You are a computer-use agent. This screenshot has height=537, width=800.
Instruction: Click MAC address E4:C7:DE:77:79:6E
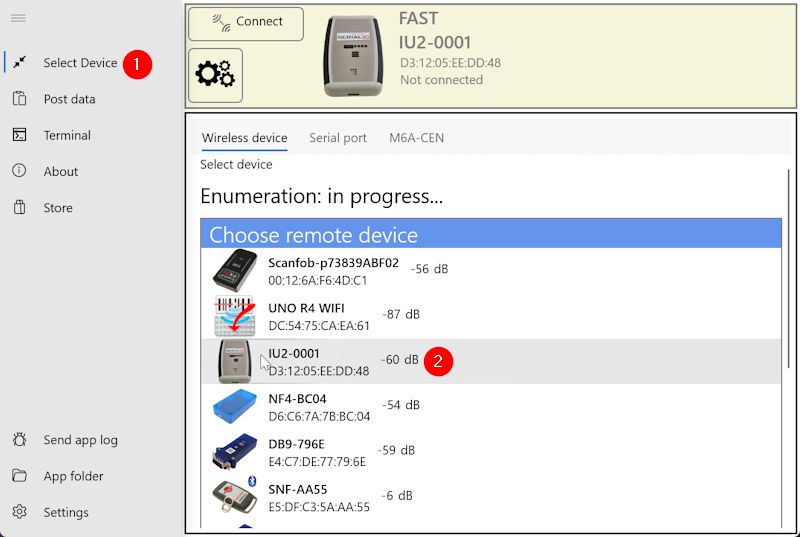[x=317, y=462]
